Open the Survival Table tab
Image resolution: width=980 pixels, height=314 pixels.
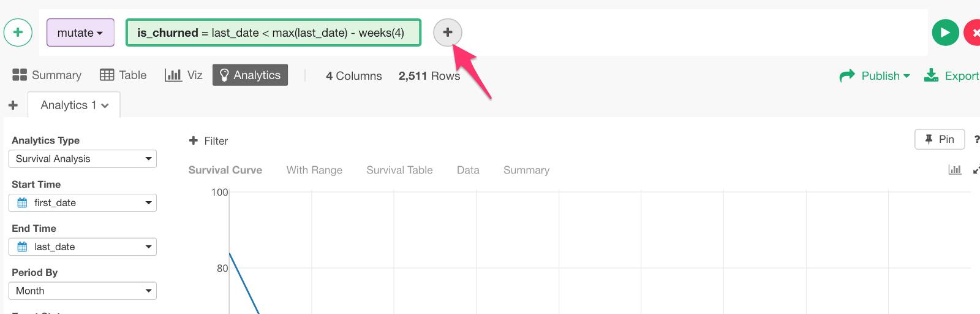[399, 170]
